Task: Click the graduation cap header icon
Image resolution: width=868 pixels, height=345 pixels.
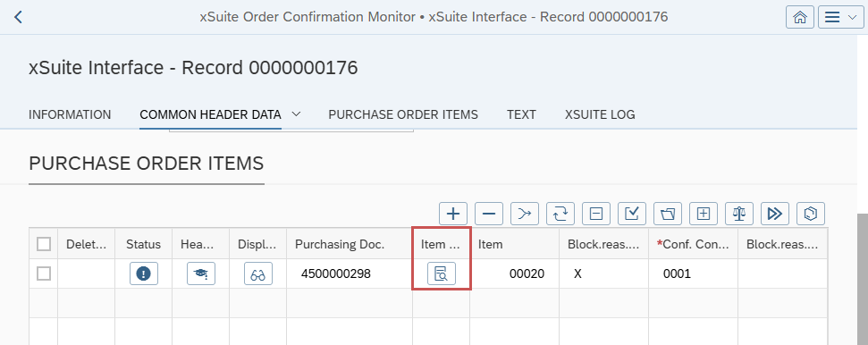Action: tap(201, 273)
